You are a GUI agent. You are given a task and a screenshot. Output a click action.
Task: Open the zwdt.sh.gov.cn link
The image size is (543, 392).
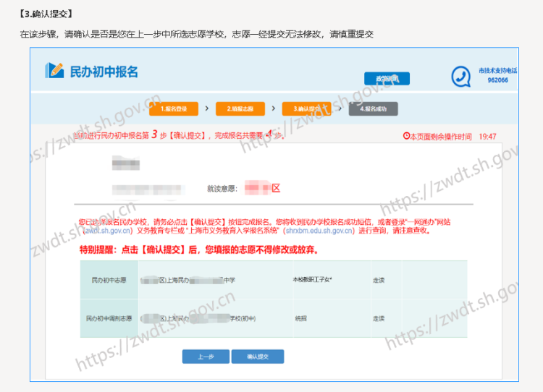109,231
